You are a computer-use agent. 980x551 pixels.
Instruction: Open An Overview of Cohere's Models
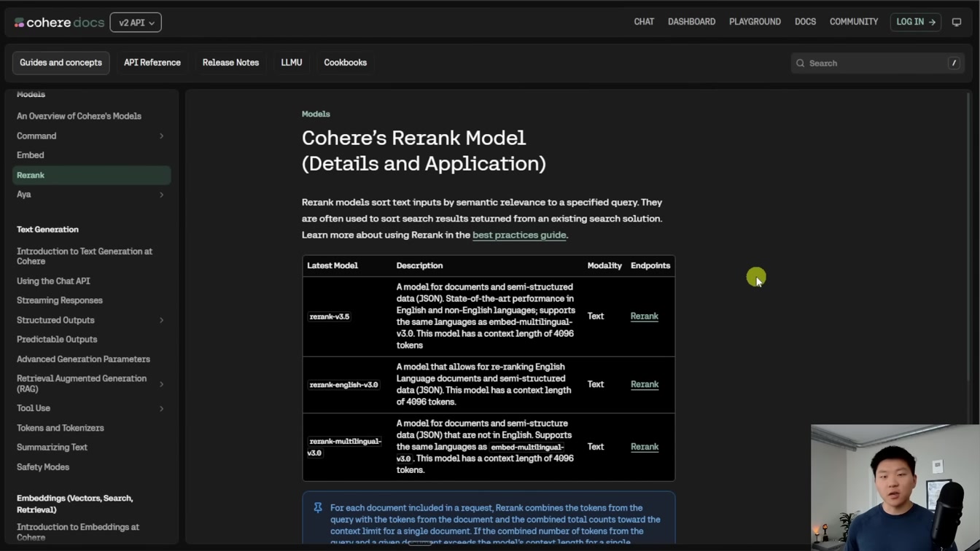79,117
